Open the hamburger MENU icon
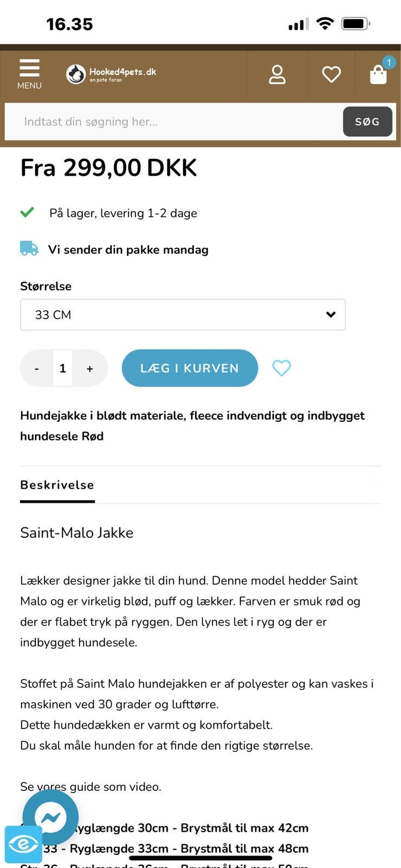This screenshot has height=868, width=401. 29,74
